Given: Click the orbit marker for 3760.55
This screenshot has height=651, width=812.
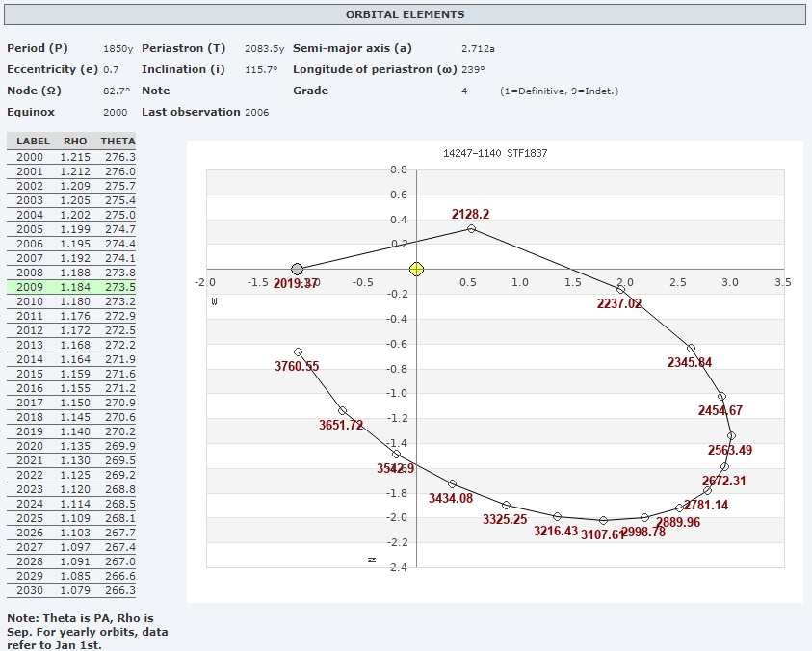Looking at the screenshot, I should point(298,352).
